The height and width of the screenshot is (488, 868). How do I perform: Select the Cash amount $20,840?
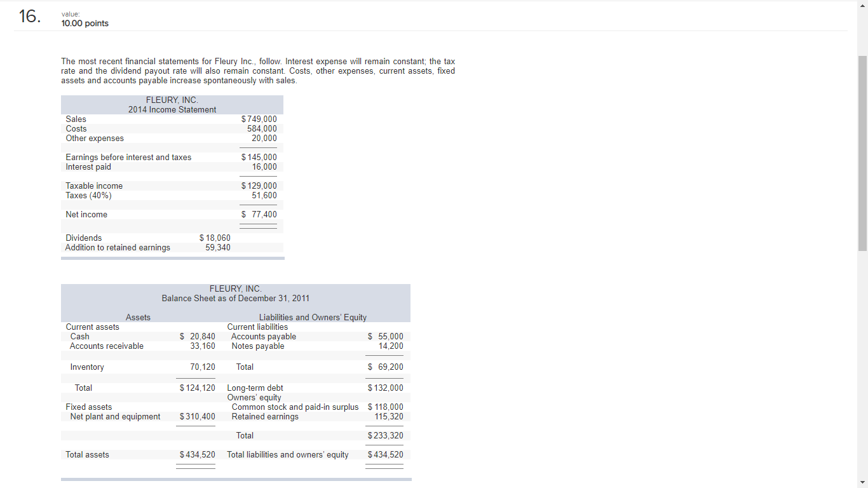click(198, 336)
